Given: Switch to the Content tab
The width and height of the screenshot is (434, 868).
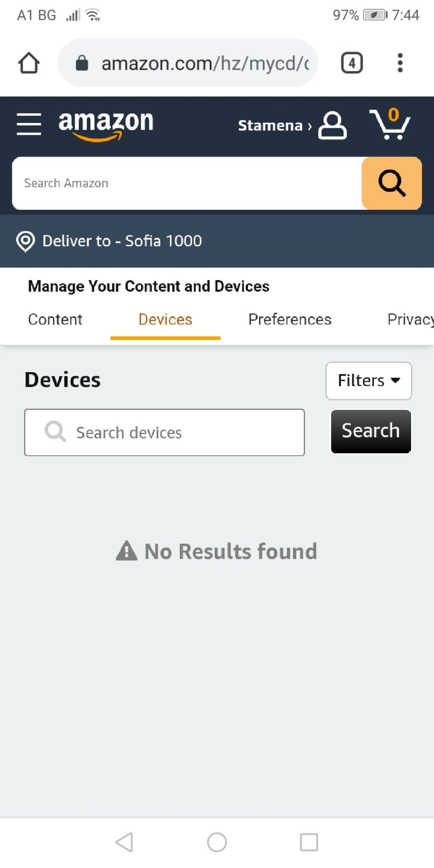Looking at the screenshot, I should tap(55, 320).
